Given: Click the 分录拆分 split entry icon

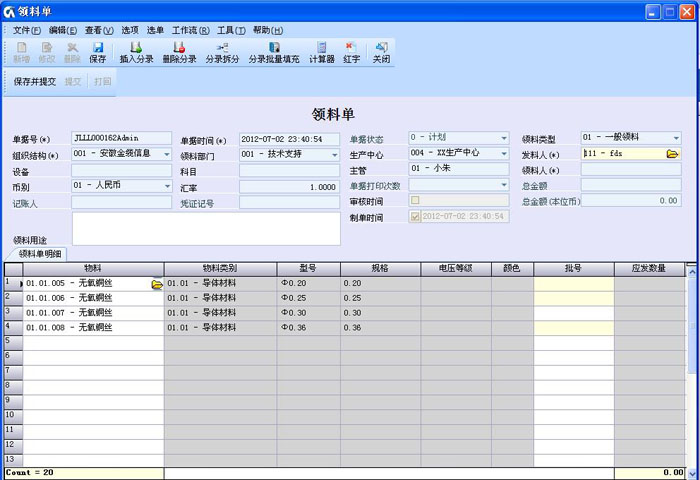Looking at the screenshot, I should (x=222, y=52).
